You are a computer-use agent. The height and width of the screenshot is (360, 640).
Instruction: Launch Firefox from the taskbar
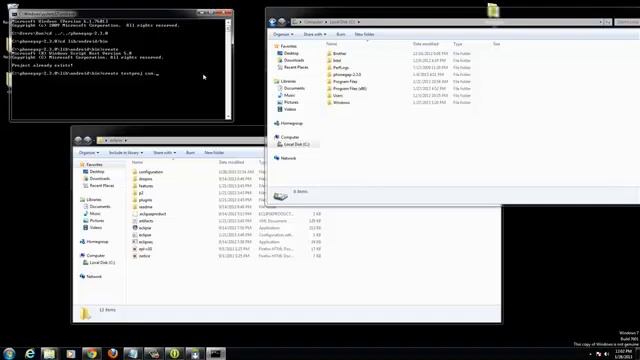point(113,353)
